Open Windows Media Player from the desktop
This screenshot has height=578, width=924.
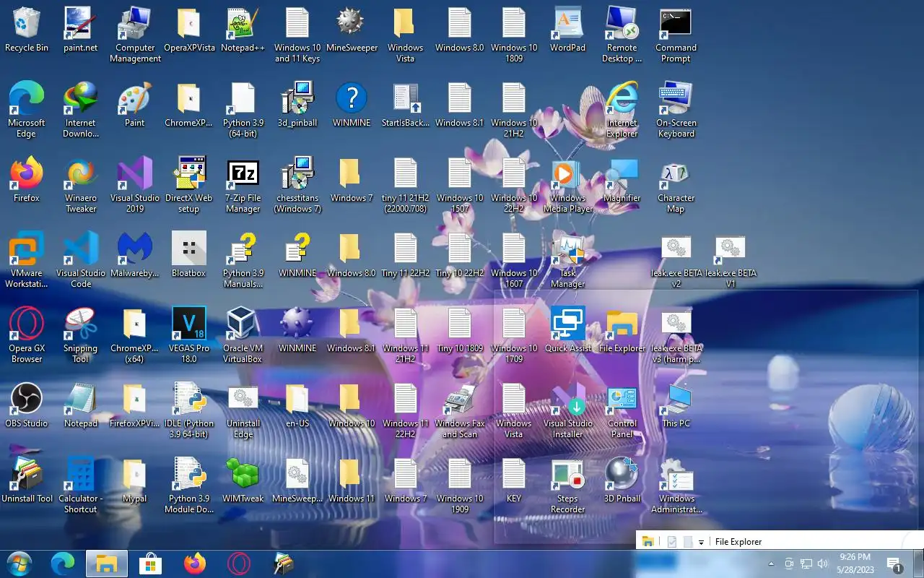(568, 186)
